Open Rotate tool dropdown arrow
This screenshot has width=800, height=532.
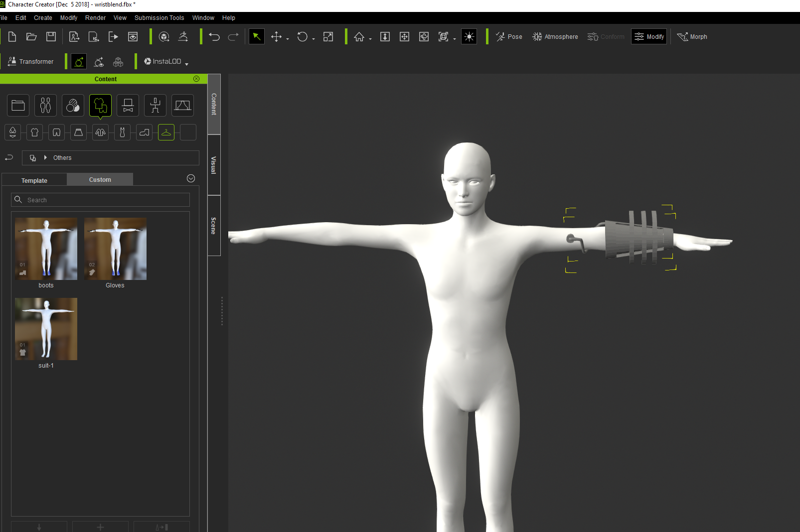point(314,39)
